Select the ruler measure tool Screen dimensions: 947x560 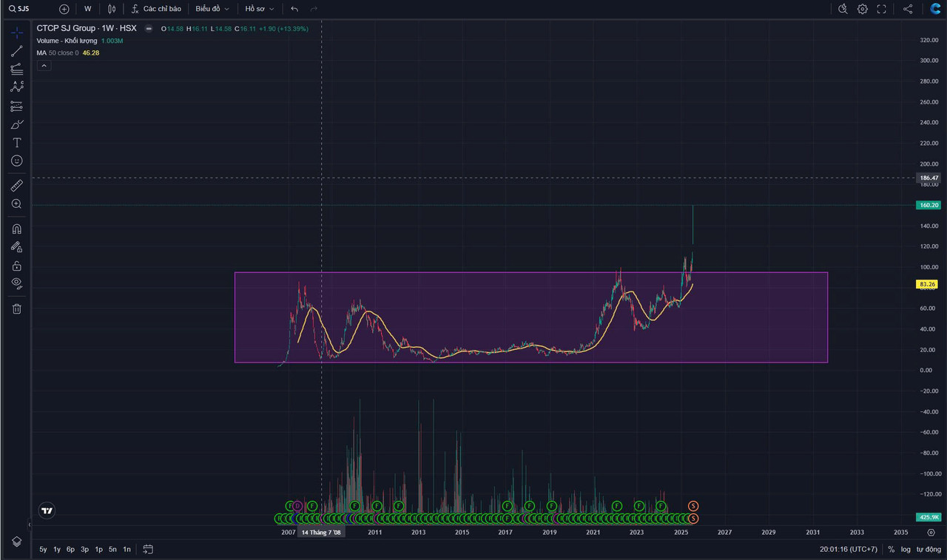16,185
